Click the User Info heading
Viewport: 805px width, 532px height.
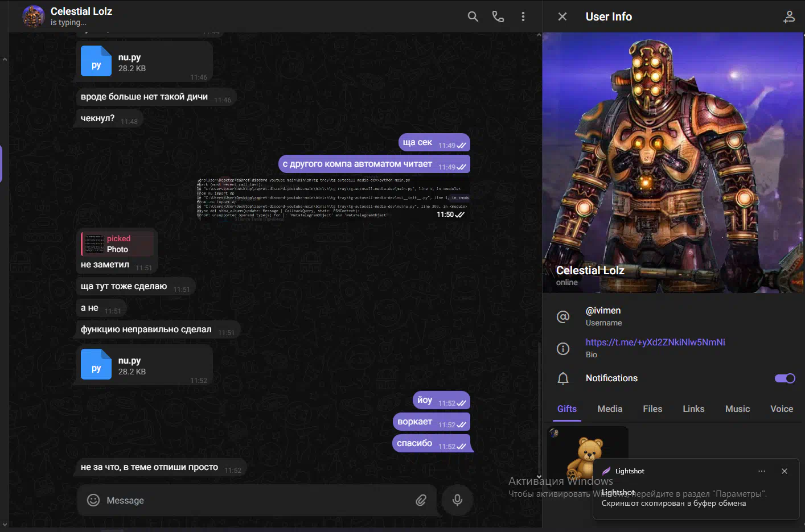pyautogui.click(x=609, y=17)
